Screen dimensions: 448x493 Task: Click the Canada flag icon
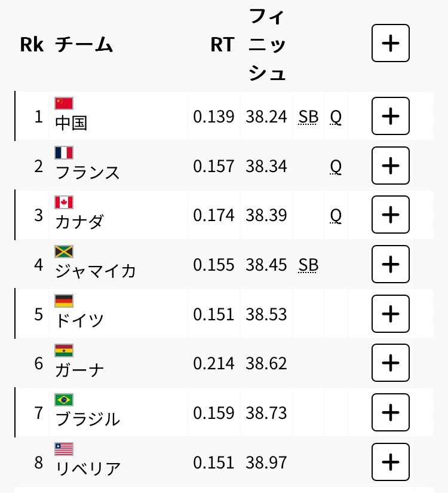pos(64,202)
